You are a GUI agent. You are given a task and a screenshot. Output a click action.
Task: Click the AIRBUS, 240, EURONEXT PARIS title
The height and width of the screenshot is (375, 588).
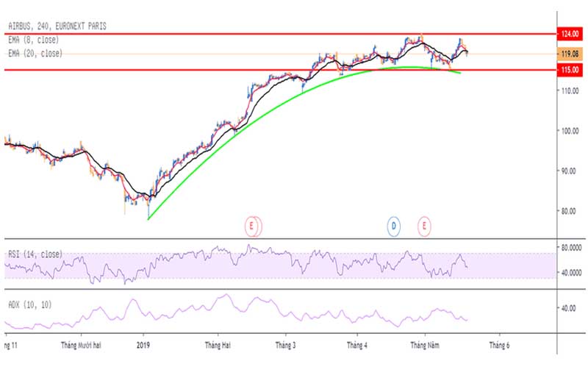(57, 26)
